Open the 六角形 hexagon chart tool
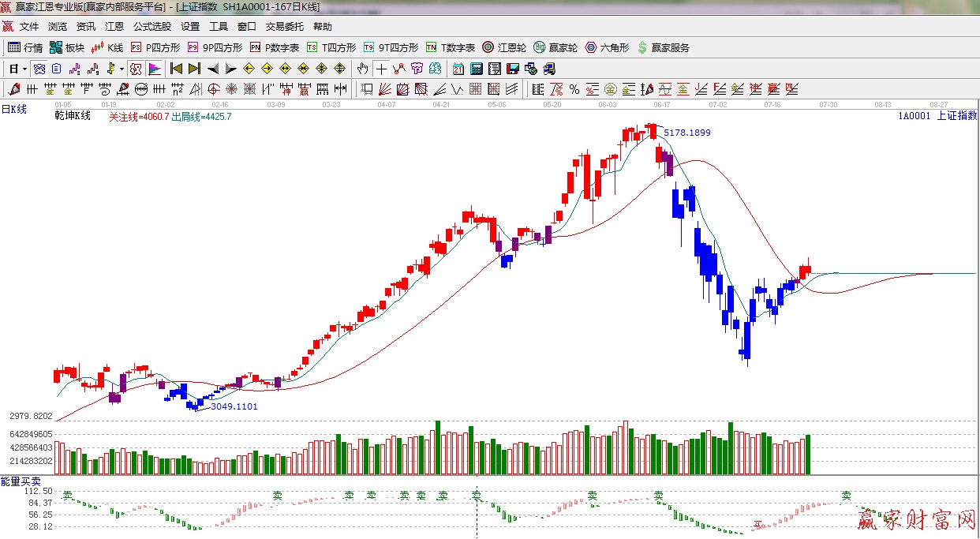 (x=607, y=47)
